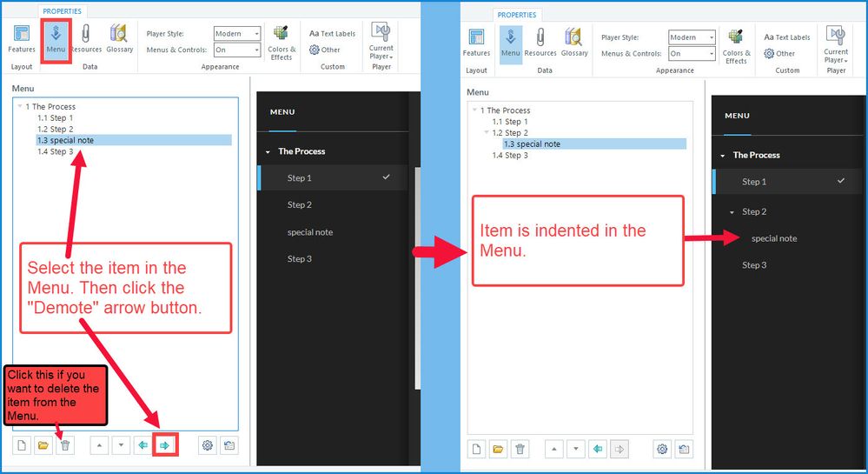Image resolution: width=868 pixels, height=474 pixels.
Task: Click Text Labels in left screenshot ribbon
Action: pyautogui.click(x=332, y=34)
